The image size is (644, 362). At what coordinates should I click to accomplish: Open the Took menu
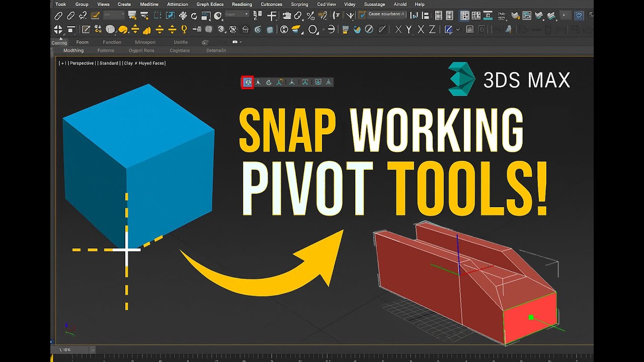tap(60, 4)
